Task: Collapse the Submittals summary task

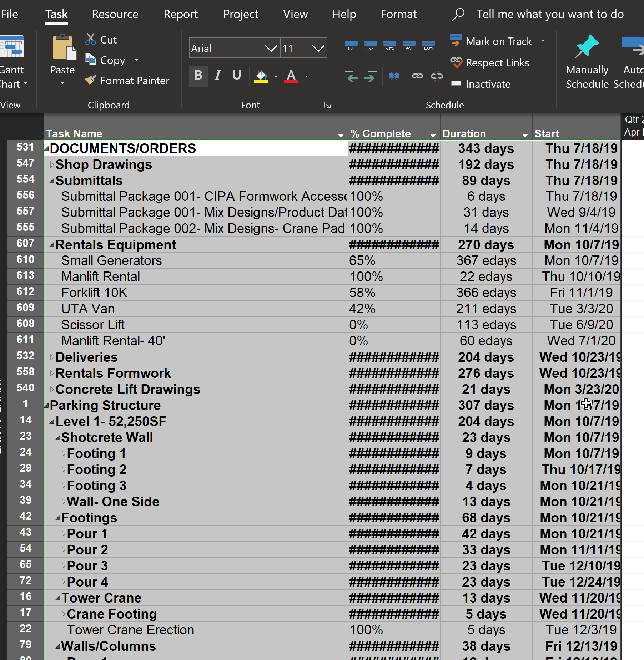Action: click(x=52, y=181)
